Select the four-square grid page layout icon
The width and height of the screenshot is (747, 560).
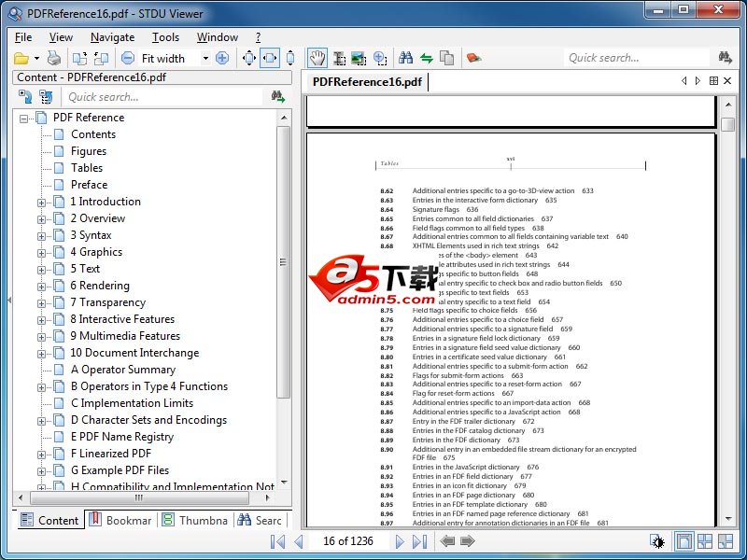pyautogui.click(x=705, y=541)
